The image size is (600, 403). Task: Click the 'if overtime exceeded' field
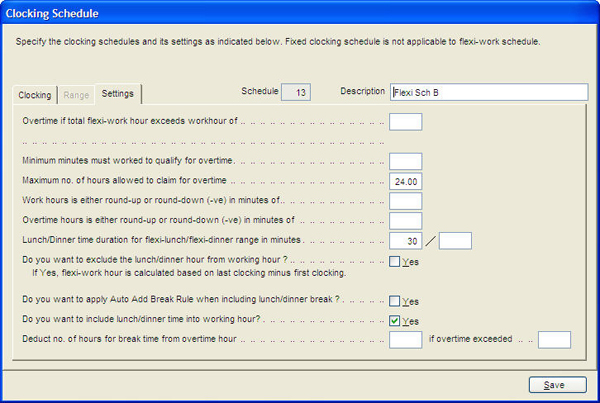(x=554, y=340)
